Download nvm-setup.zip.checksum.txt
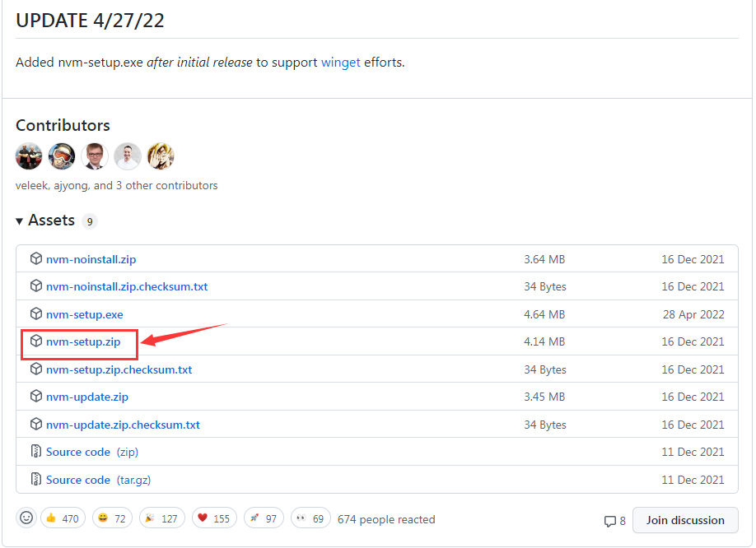Screen dimensions: 756x548 pyautogui.click(x=119, y=369)
